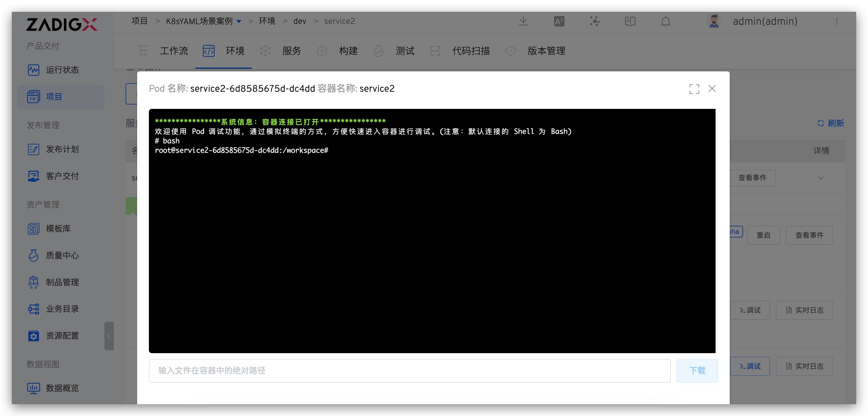Open the documentation book icon
Image resolution: width=868 pixels, height=416 pixels.
tap(630, 21)
